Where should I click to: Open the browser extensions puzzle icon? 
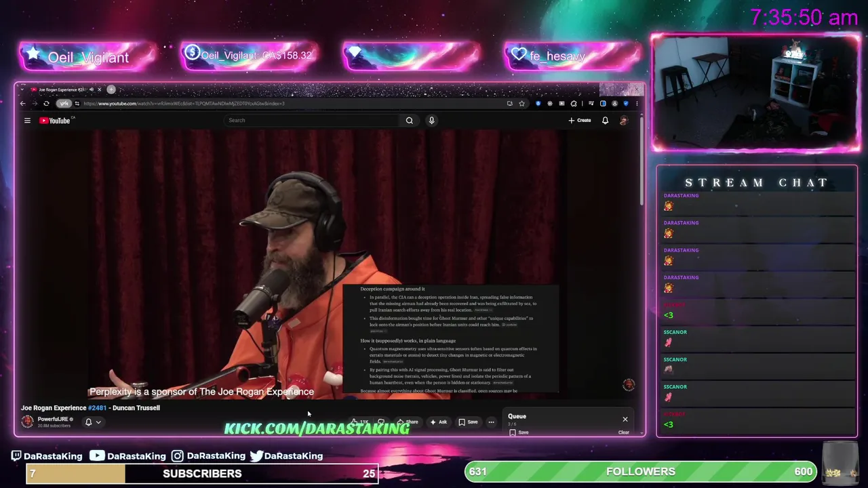click(574, 104)
